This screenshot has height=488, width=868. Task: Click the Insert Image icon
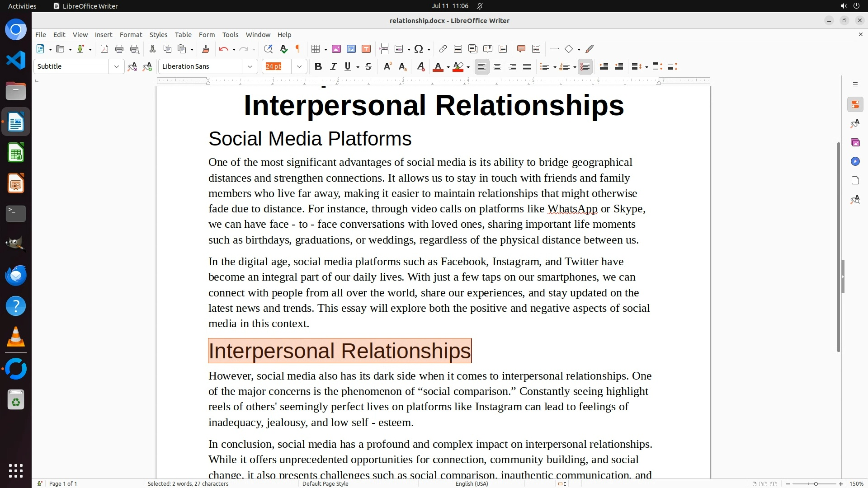coord(336,49)
